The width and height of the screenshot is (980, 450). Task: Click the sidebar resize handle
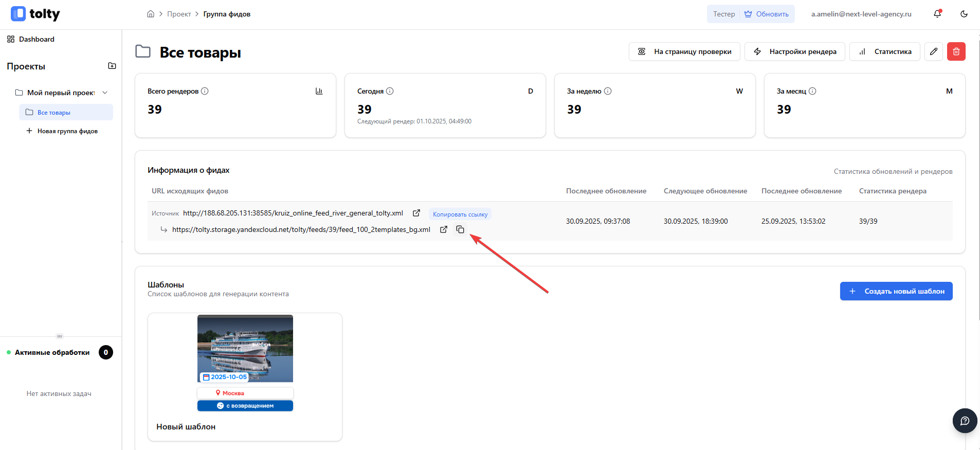pyautogui.click(x=60, y=336)
